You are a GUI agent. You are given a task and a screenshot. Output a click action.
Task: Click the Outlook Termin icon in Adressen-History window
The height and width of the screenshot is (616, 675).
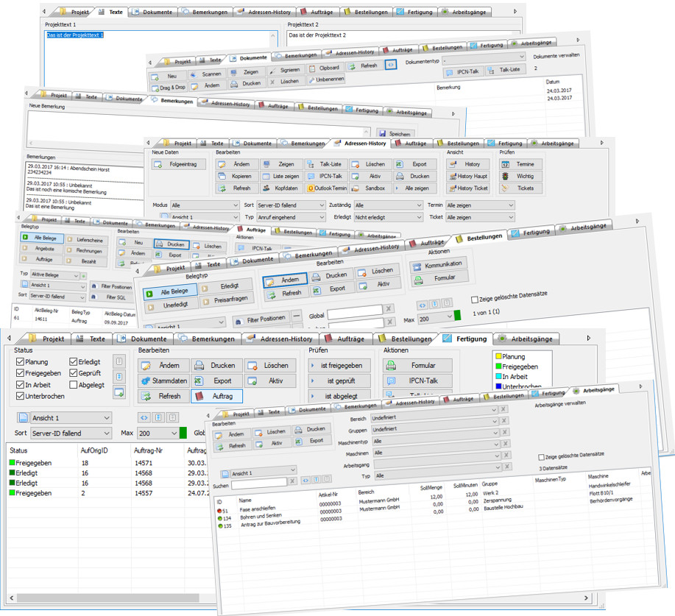pyautogui.click(x=311, y=188)
